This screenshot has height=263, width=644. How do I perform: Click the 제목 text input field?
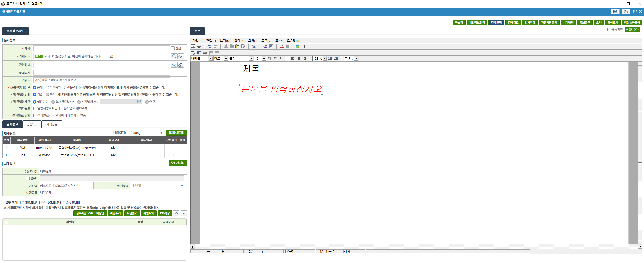[x=101, y=48]
